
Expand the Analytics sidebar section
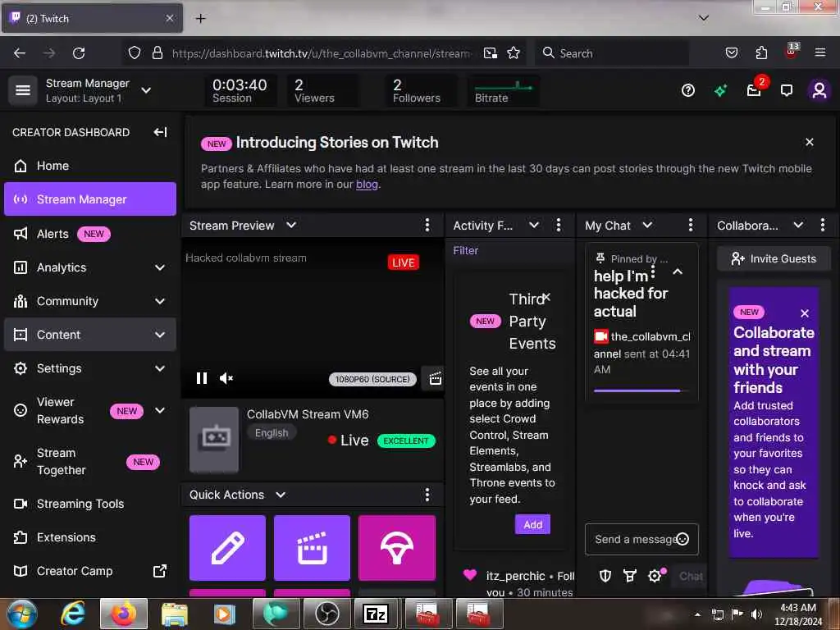pos(160,267)
